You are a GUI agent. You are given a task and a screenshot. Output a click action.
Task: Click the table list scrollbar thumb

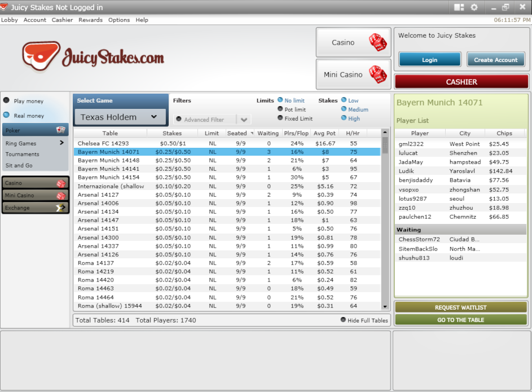pyautogui.click(x=385, y=145)
